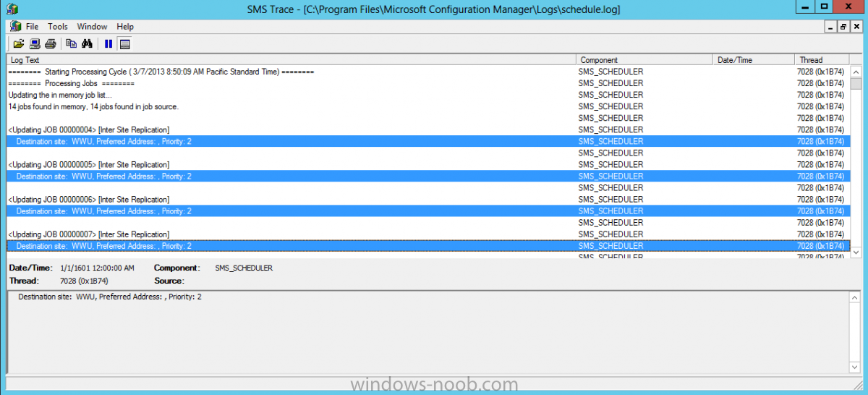Restore the inner log document window
The height and width of the screenshot is (395, 868).
pos(843,27)
